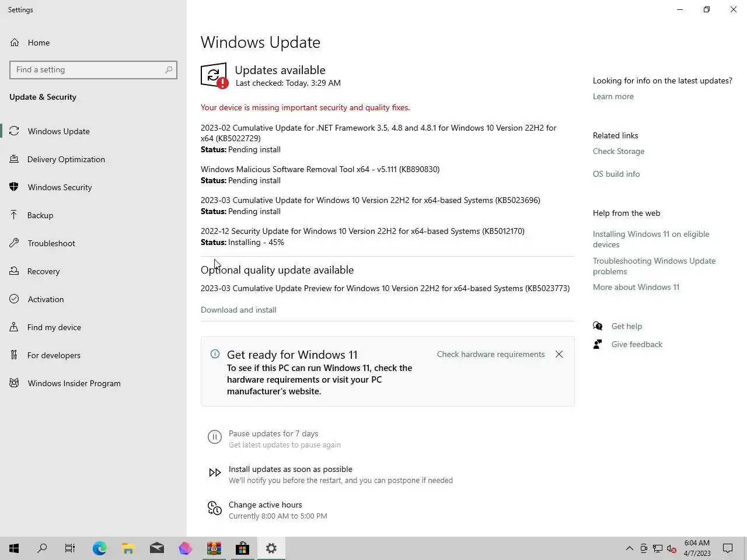The image size is (747, 560).
Task: Click the Give feedback link
Action: 637,344
